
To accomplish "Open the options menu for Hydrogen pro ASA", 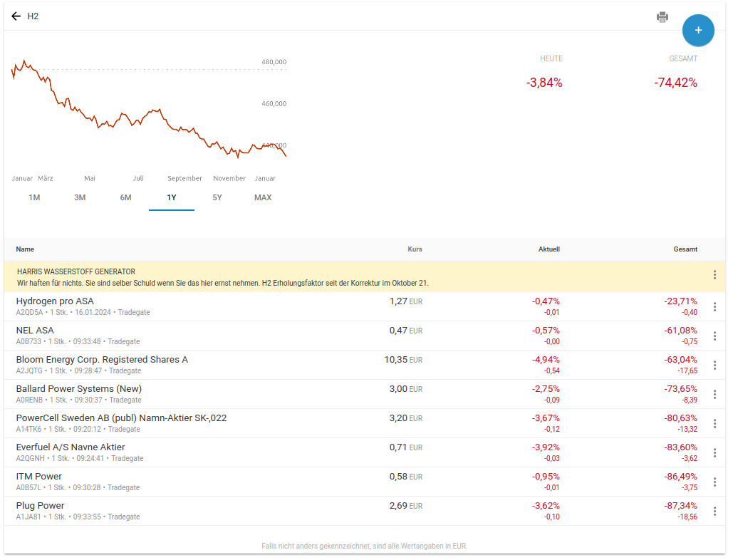I will point(714,307).
